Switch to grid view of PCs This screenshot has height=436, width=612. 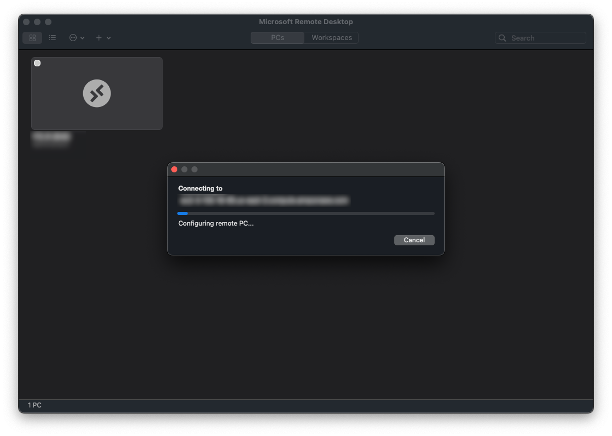click(x=32, y=38)
